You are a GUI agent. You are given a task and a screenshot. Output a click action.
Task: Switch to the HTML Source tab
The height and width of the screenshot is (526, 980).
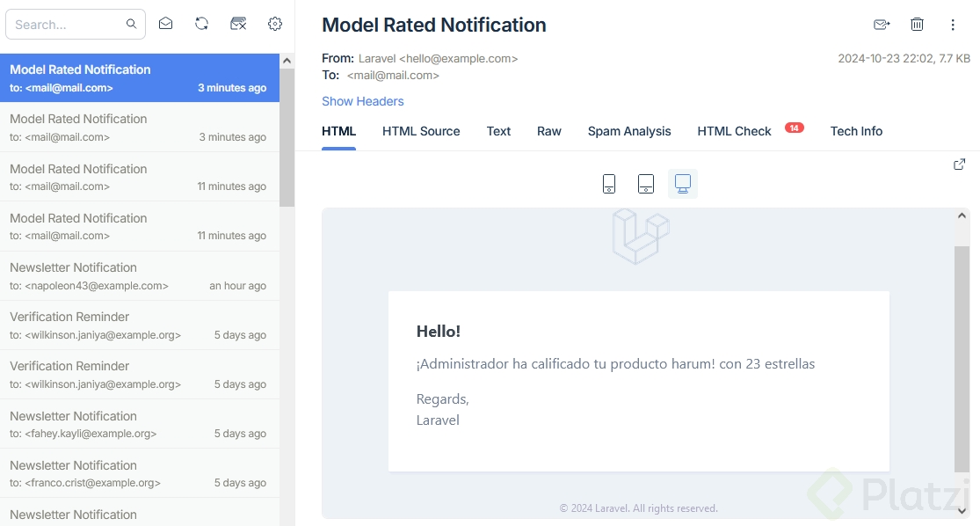click(x=421, y=131)
